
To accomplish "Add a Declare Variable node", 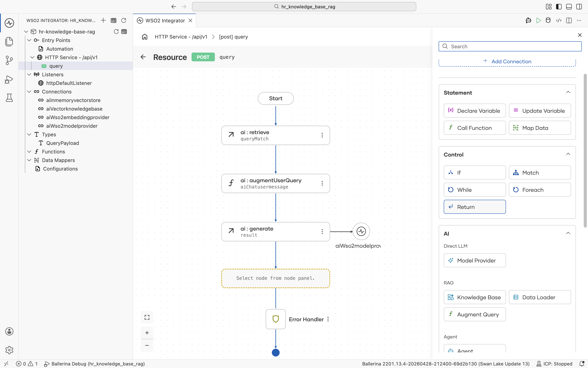I will (x=474, y=111).
